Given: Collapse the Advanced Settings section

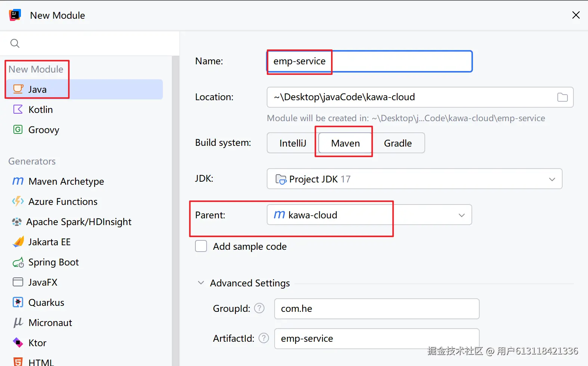Looking at the screenshot, I should (x=201, y=283).
